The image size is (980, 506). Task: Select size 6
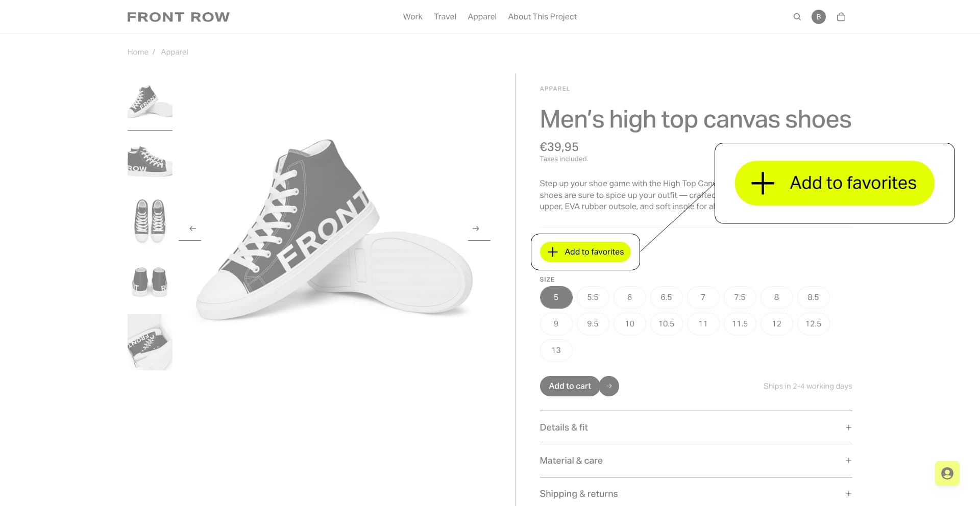(x=629, y=297)
